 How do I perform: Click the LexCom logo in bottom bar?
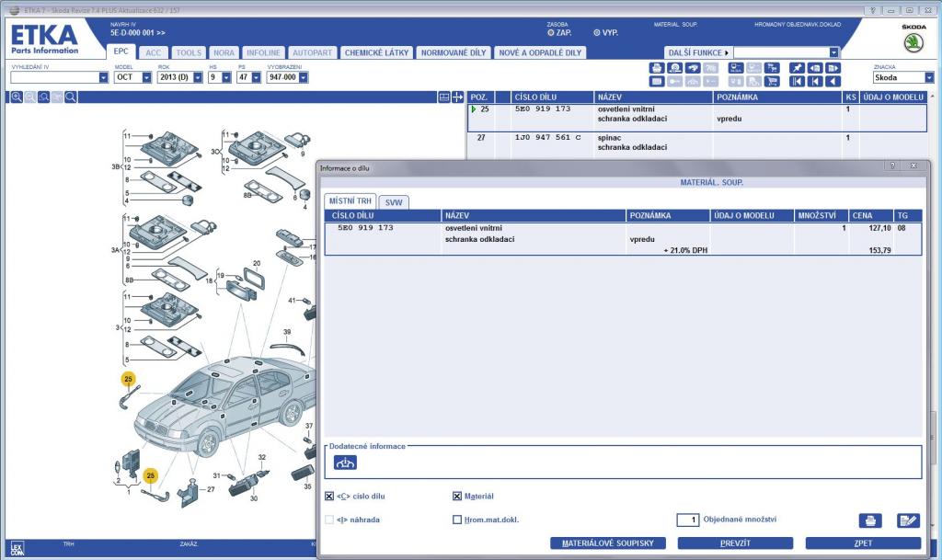pyautogui.click(x=17, y=547)
